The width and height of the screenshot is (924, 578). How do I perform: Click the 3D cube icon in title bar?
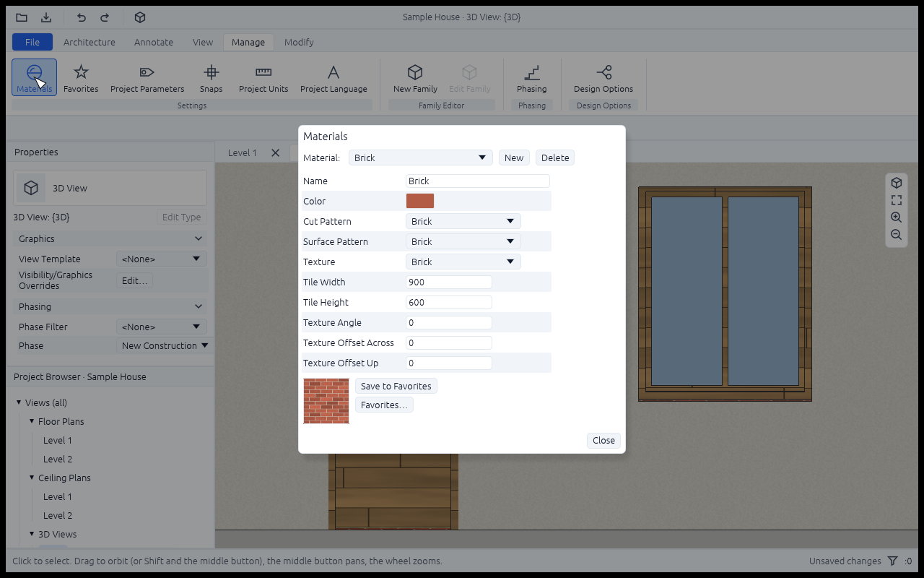[140, 17]
